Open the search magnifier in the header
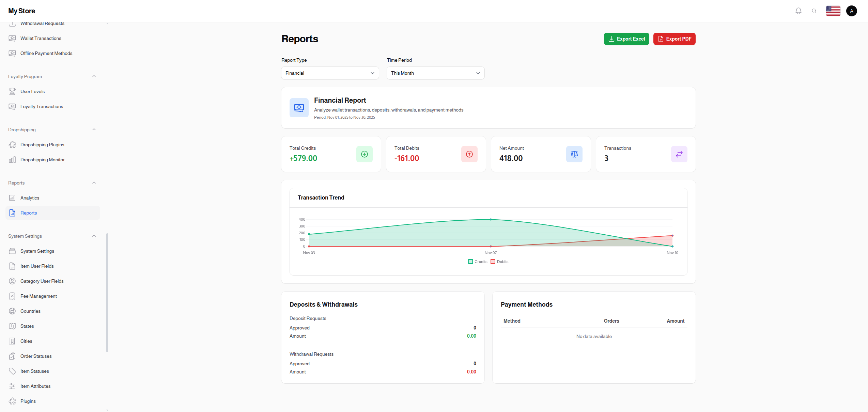 coord(814,11)
